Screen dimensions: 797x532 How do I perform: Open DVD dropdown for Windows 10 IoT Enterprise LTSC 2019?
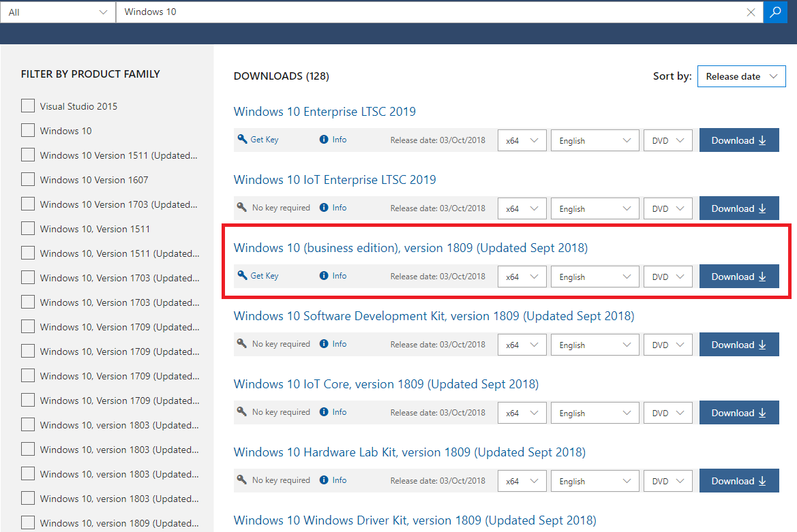[x=668, y=208]
